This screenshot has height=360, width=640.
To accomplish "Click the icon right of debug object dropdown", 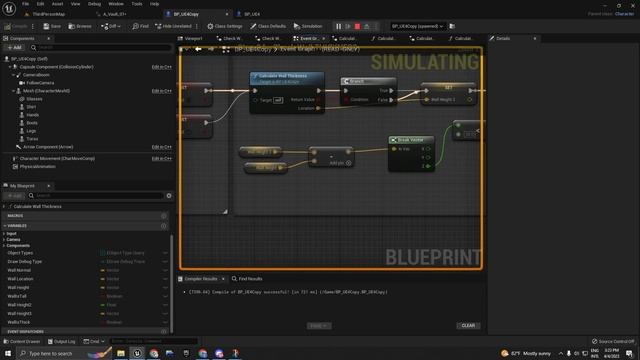I will coord(452,26).
